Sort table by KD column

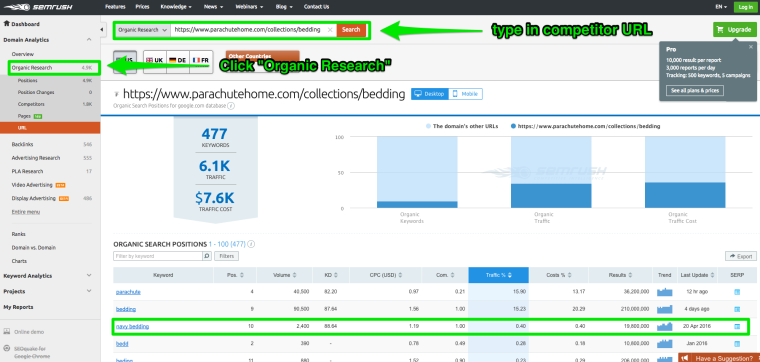click(332, 275)
